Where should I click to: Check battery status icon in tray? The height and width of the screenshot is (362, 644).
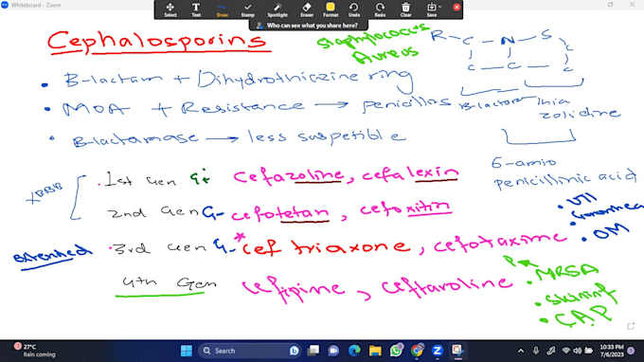[x=588, y=351]
